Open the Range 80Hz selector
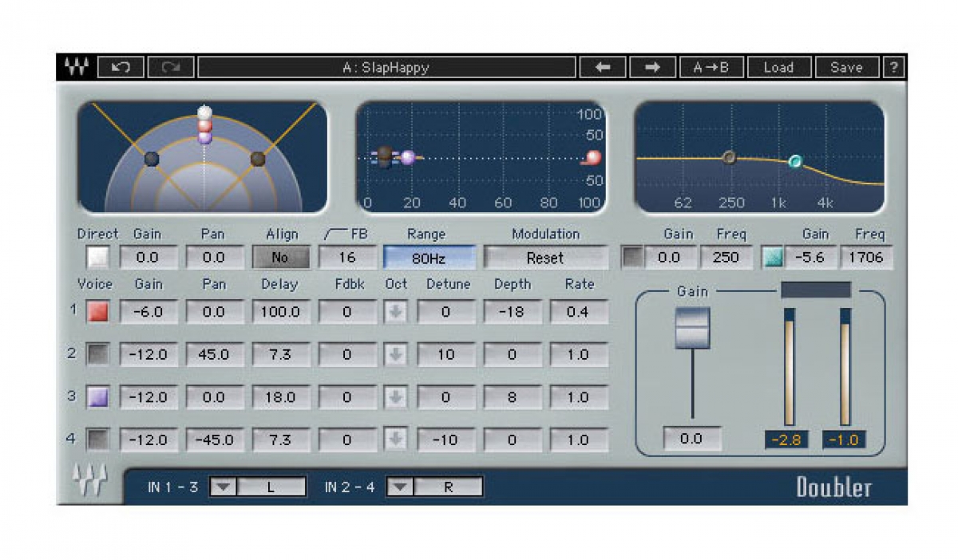 tap(430, 258)
